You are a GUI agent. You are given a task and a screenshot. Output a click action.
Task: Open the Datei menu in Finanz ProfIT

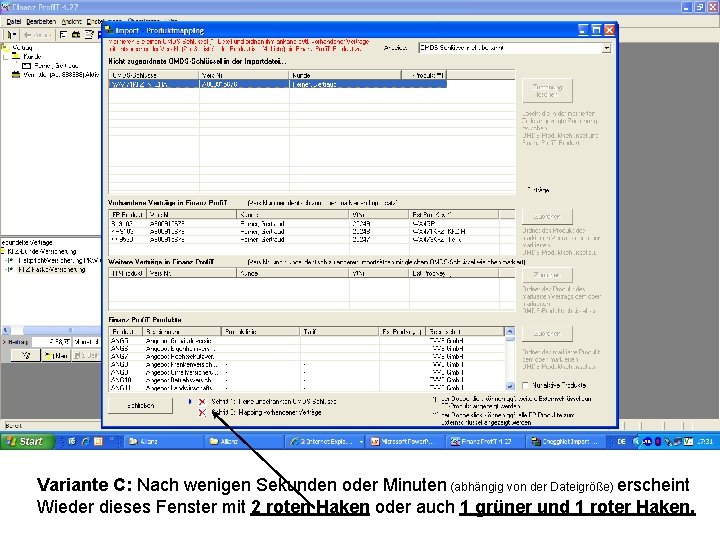pyautogui.click(x=14, y=22)
